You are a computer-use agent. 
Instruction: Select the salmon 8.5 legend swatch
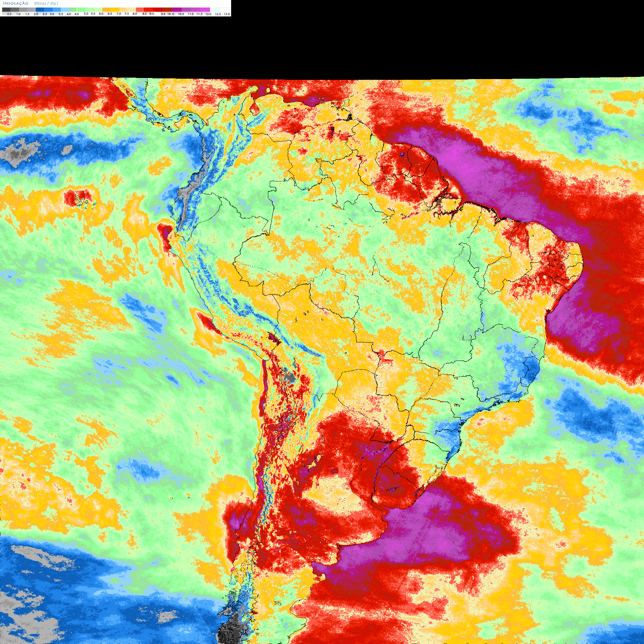[x=140, y=10]
